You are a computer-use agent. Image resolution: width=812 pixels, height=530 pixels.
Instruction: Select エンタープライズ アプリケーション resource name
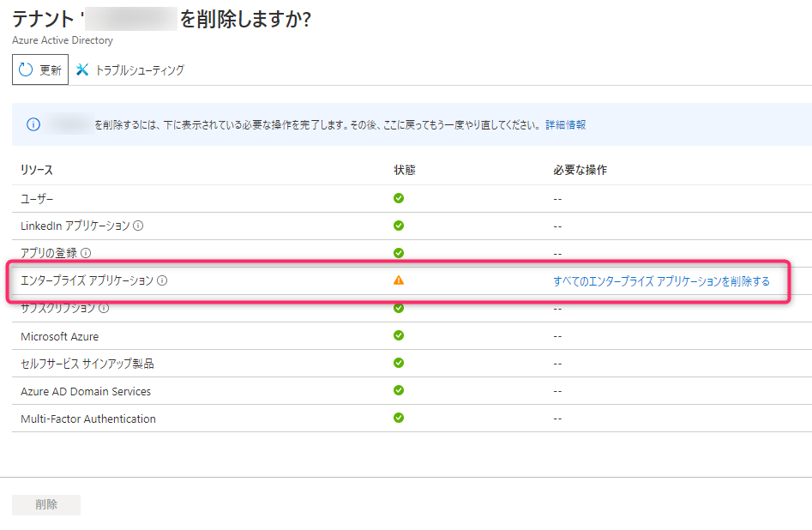click(x=87, y=280)
